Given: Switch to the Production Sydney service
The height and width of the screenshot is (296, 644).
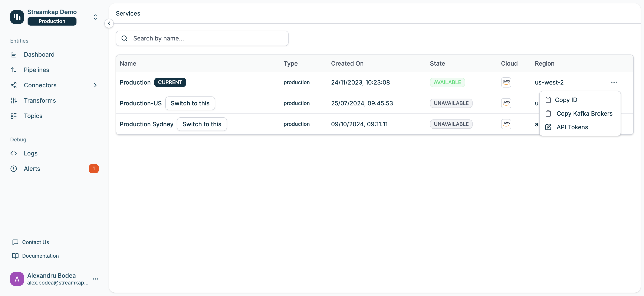Looking at the screenshot, I should [201, 124].
